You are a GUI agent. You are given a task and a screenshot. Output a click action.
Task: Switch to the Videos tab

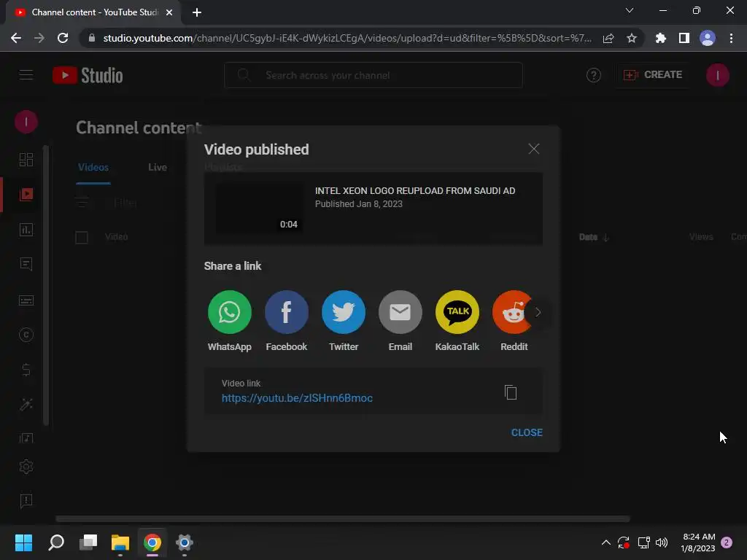point(93,168)
